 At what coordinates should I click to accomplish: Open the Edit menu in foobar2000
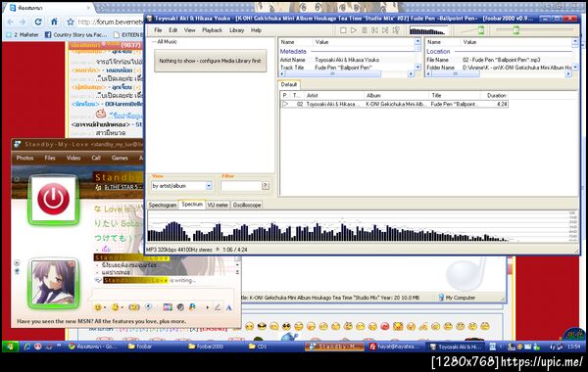172,30
